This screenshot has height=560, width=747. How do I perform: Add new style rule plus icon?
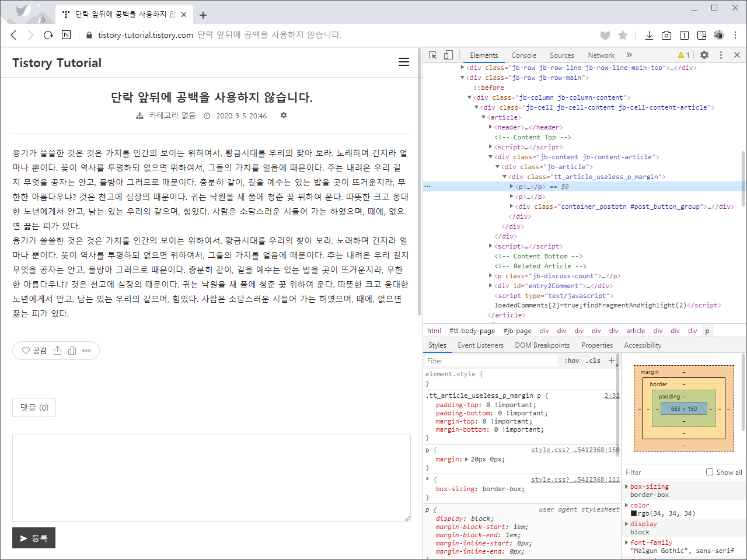point(612,360)
